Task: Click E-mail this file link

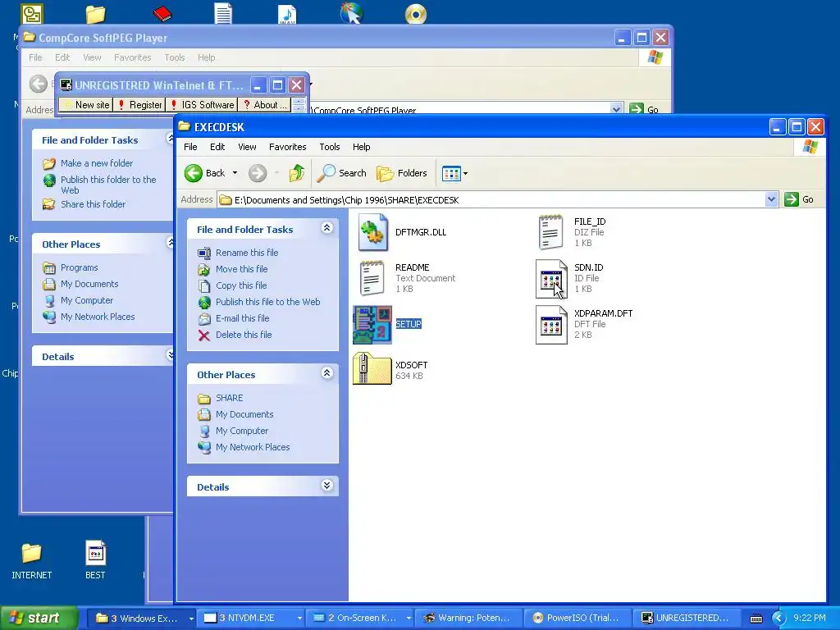Action: point(242,319)
